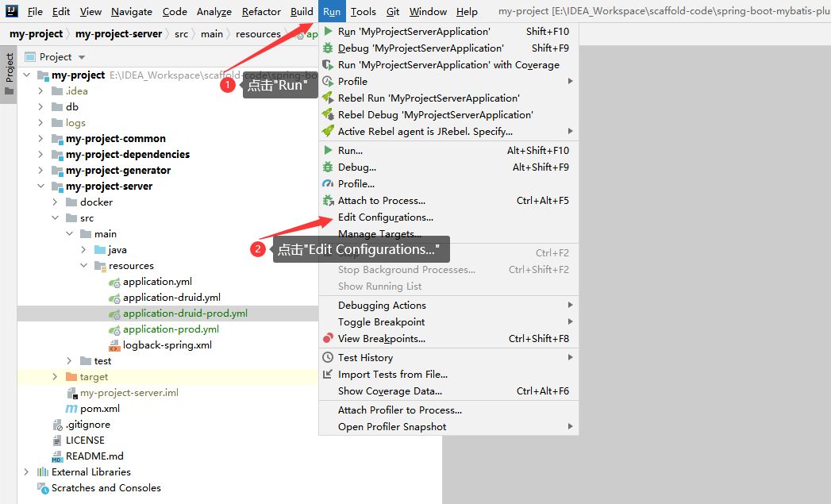Click my-project-server in the breadcrumb bar
The width and height of the screenshot is (831, 504).
(x=118, y=34)
